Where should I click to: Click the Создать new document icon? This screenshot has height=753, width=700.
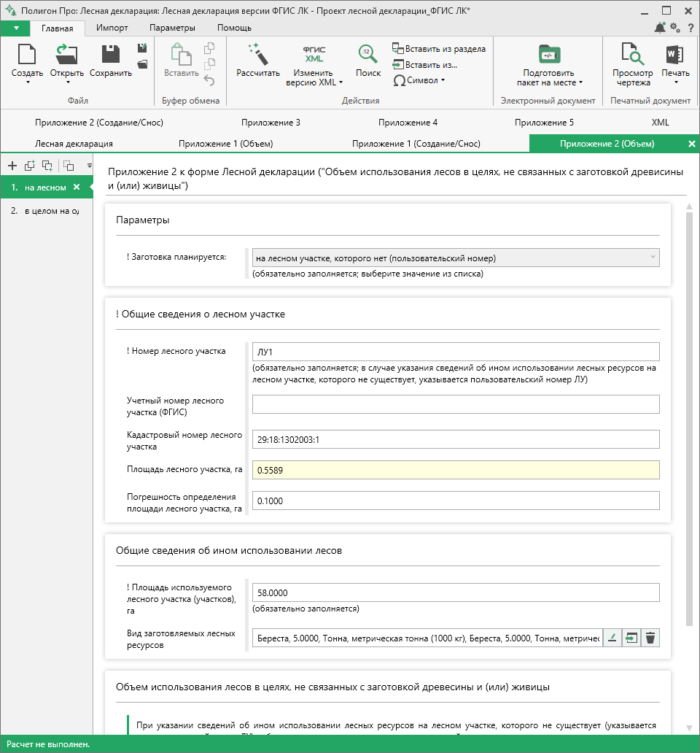click(27, 54)
